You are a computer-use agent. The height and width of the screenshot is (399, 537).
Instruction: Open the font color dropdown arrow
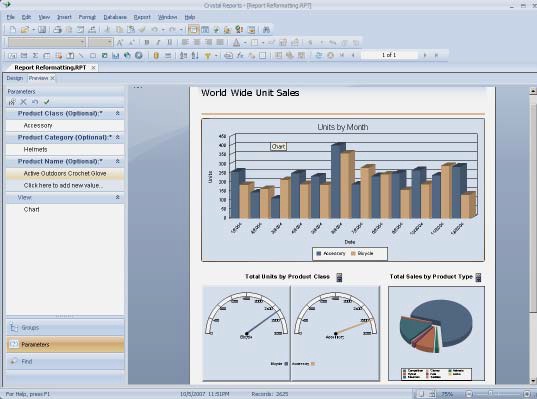(x=245, y=43)
